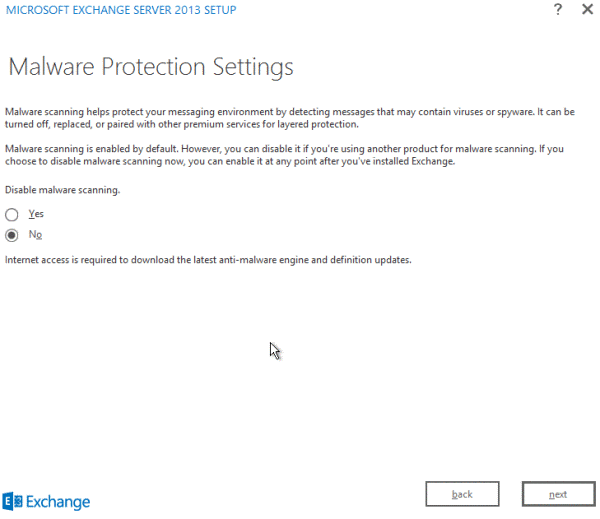The image size is (600, 519).
Task: Click the "Disable malware scanning." label
Action: coord(62,190)
